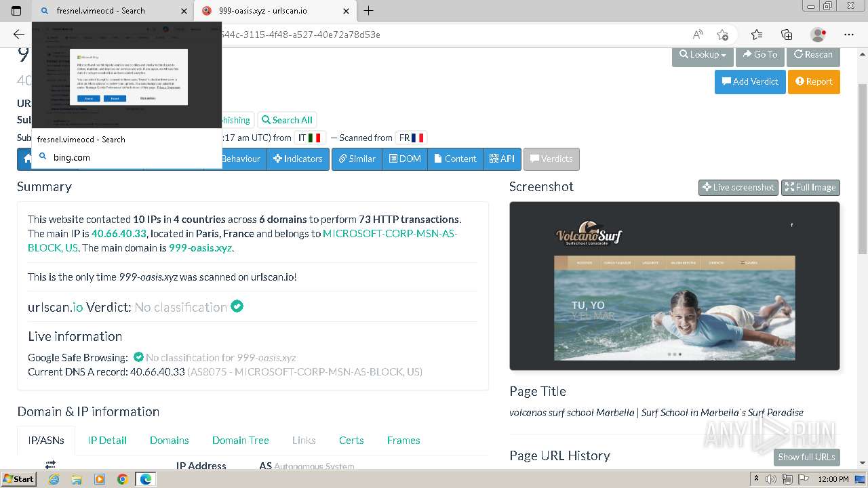Show hidden system tray icons

[x=756, y=479]
